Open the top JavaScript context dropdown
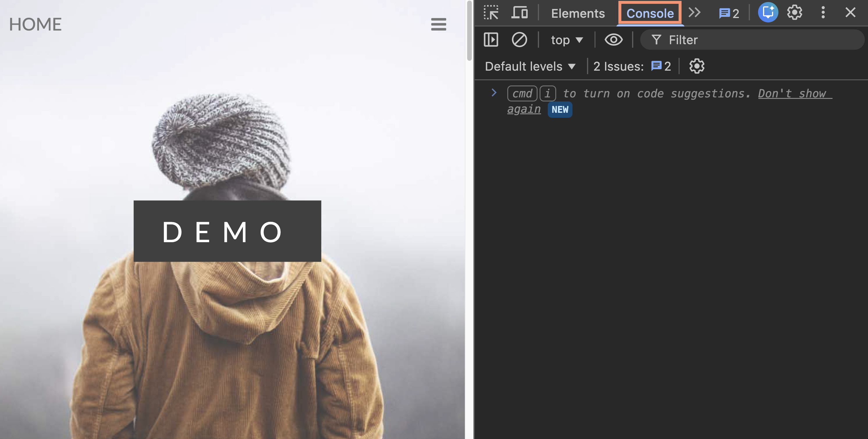Screen dimensions: 868x439 566,40
